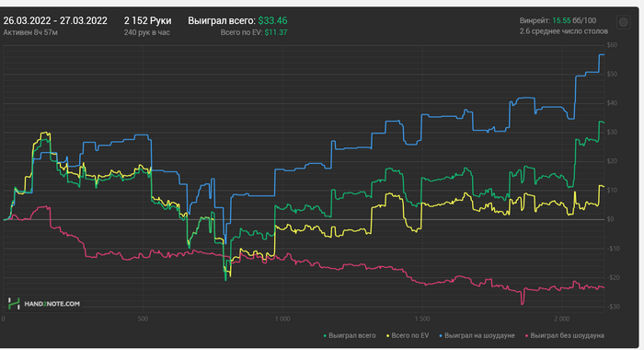The height and width of the screenshot is (350, 644).
Task: Toggle the pink 'Выиграл без шоудауна' legend entry
Action: tap(565, 335)
